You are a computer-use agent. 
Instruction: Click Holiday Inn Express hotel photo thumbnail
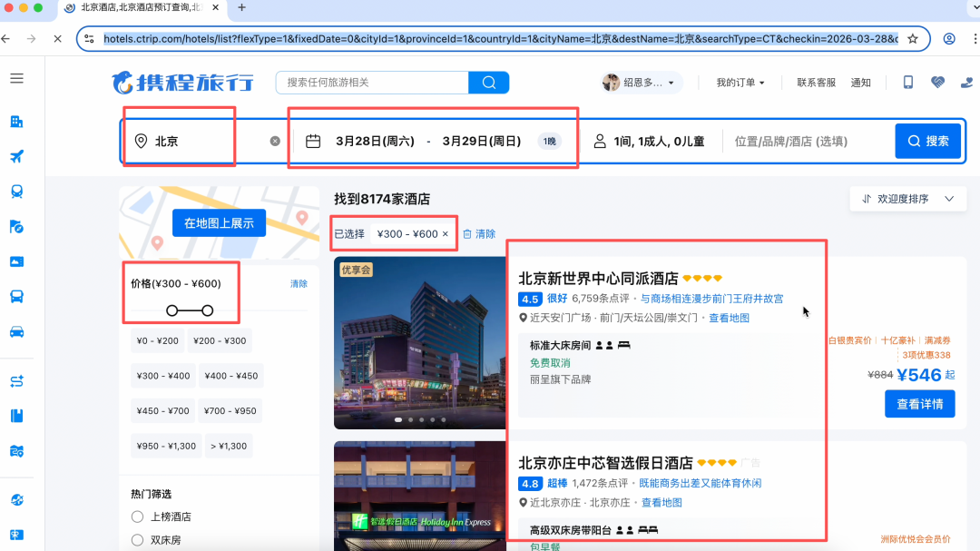coord(420,496)
